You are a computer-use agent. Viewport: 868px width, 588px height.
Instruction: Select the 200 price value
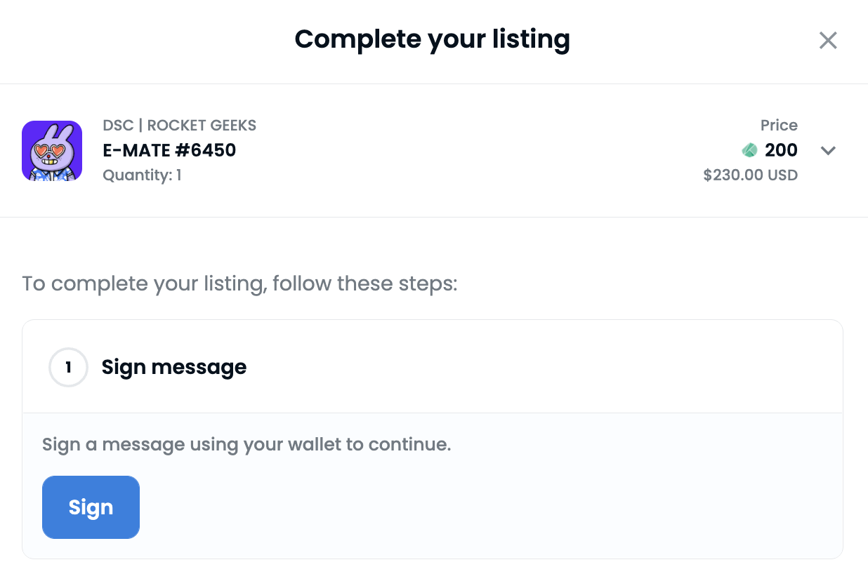(781, 150)
